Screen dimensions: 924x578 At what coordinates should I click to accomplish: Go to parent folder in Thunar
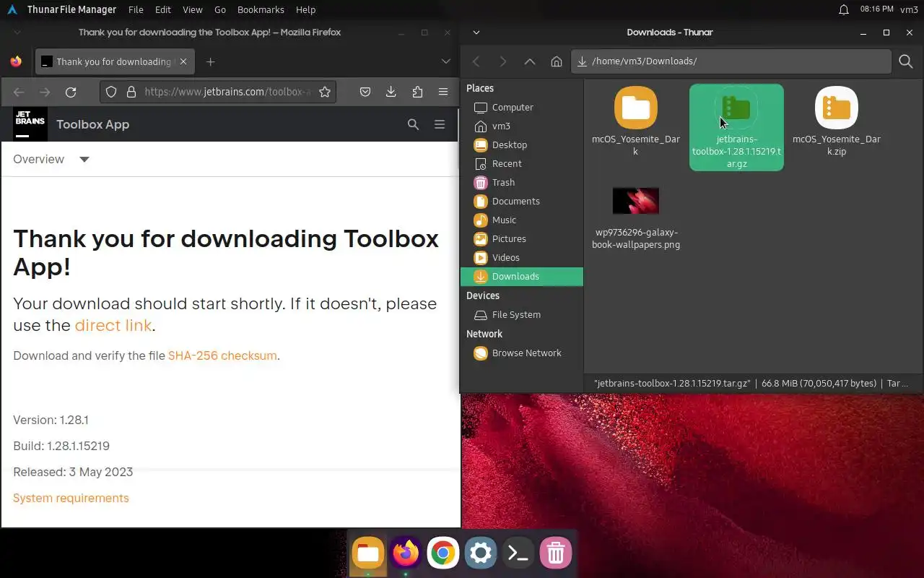pos(530,61)
